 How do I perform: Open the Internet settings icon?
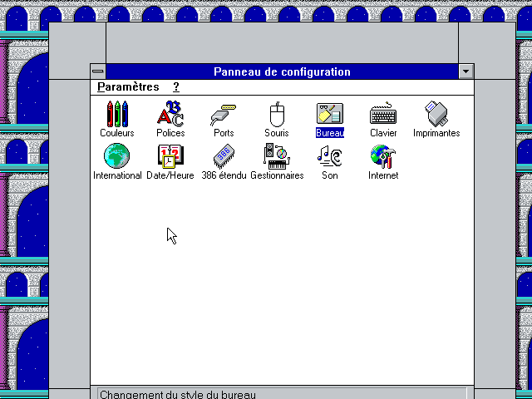pos(383,156)
